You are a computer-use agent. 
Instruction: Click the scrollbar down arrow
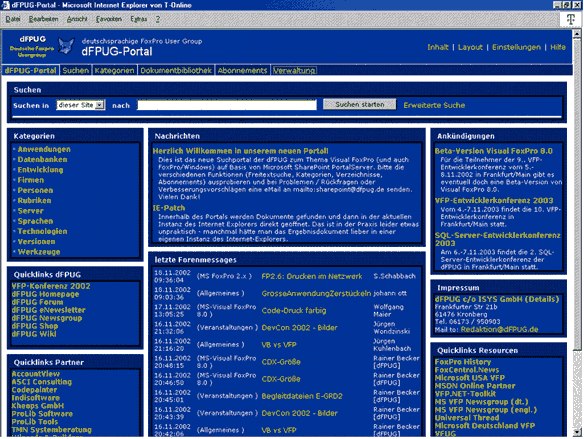577,432
